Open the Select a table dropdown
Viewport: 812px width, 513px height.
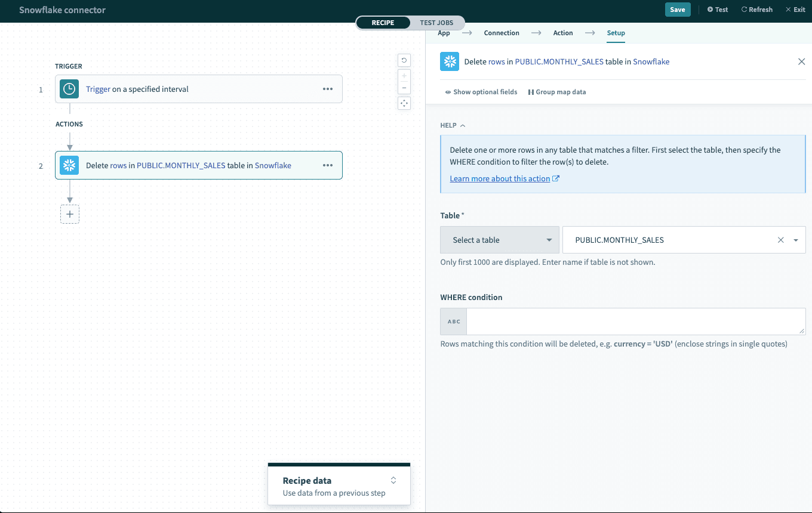pyautogui.click(x=499, y=240)
